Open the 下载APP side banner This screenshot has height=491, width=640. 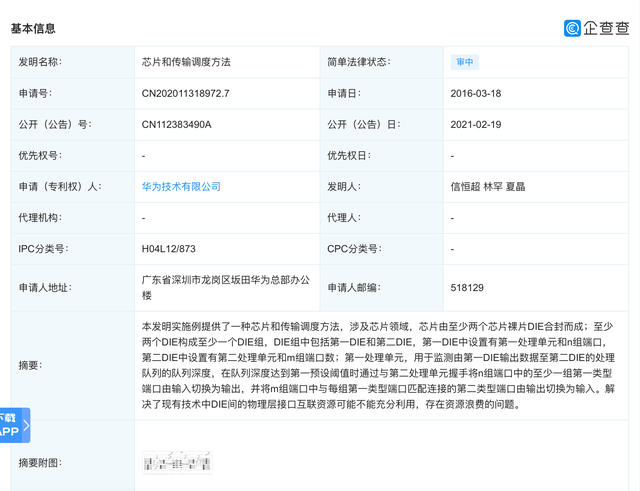click(x=15, y=425)
